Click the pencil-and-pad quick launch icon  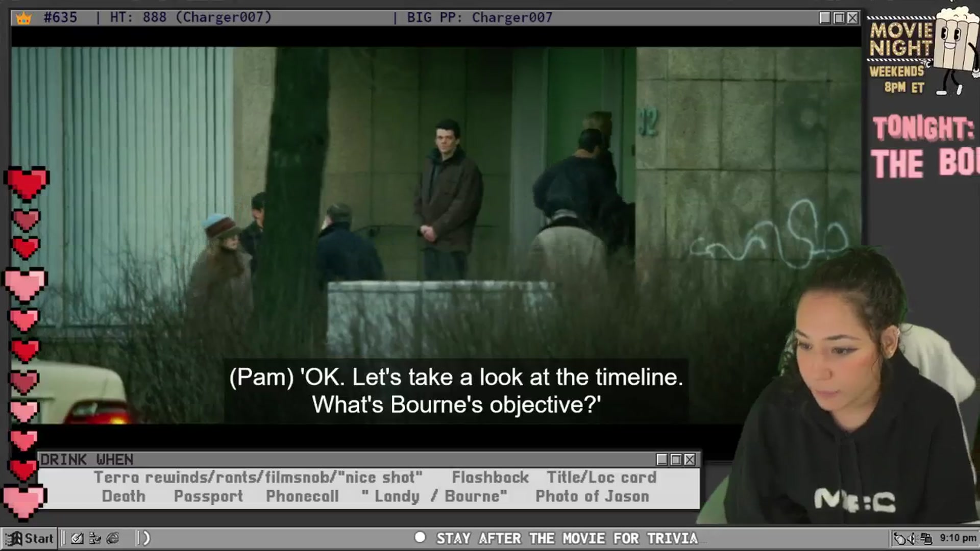(x=77, y=538)
